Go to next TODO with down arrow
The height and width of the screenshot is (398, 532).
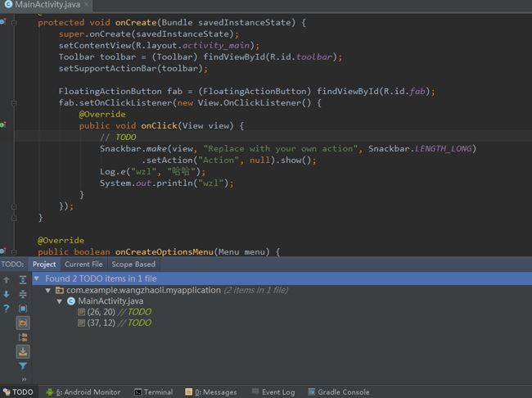pos(7,294)
